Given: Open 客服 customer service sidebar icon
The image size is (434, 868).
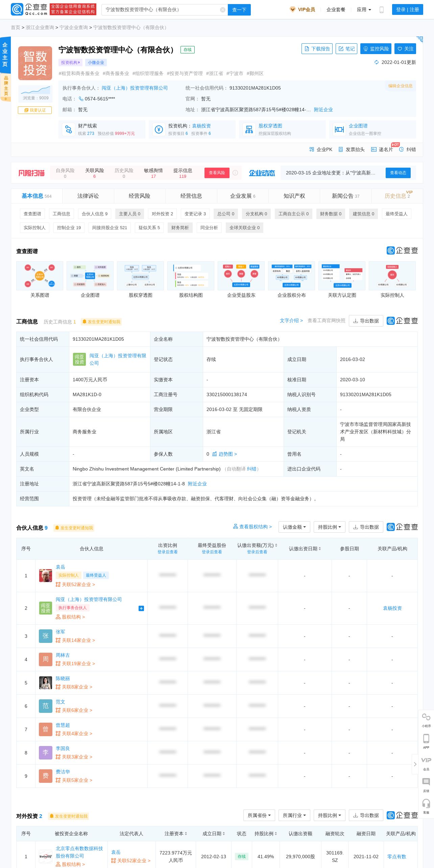Looking at the screenshot, I should 426,806.
